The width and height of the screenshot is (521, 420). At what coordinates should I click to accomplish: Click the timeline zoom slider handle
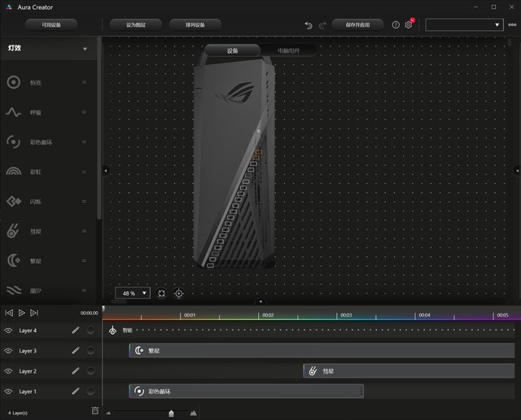(x=171, y=413)
